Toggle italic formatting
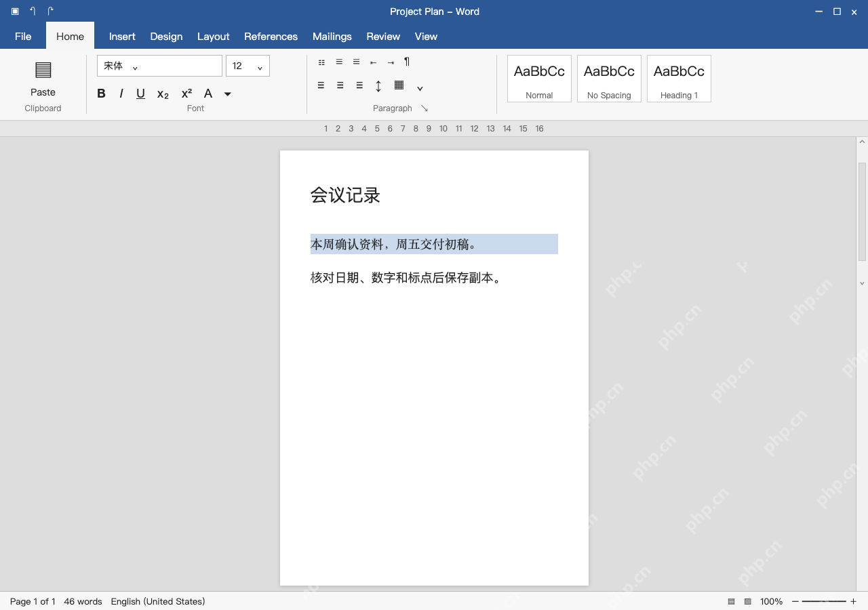The width and height of the screenshot is (868, 610). tap(121, 94)
